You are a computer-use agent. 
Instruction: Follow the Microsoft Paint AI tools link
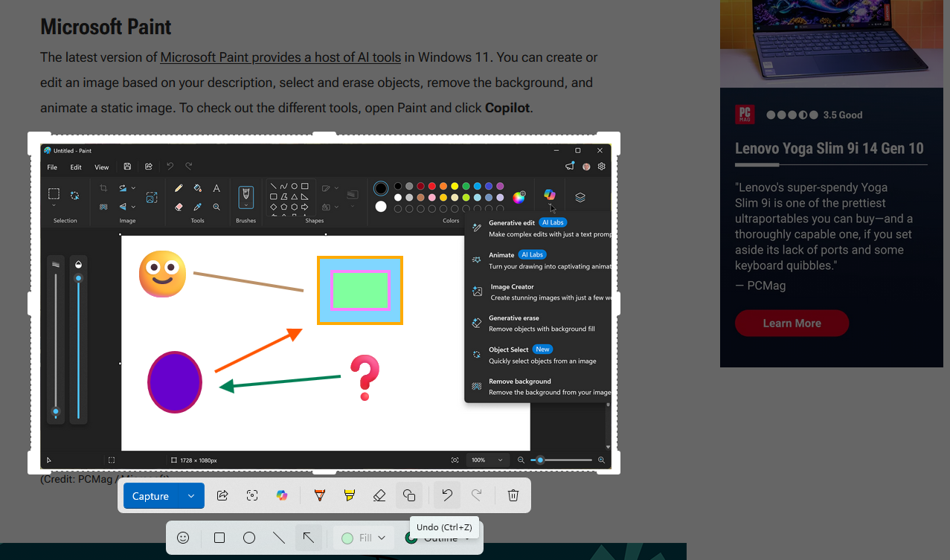(x=280, y=57)
